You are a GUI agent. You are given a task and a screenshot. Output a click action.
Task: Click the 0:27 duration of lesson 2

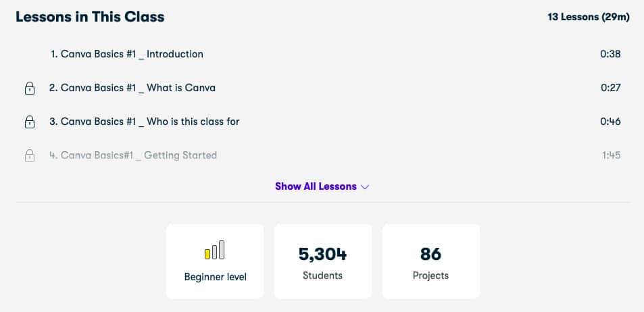(610, 88)
